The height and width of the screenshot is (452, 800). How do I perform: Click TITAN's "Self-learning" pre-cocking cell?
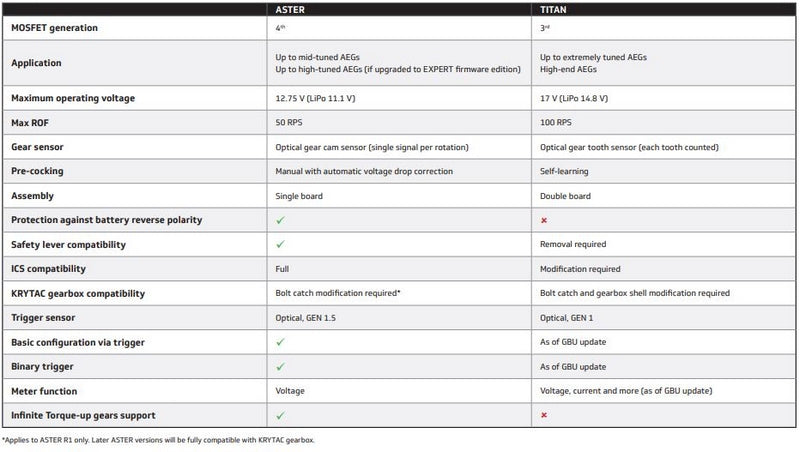566,171
